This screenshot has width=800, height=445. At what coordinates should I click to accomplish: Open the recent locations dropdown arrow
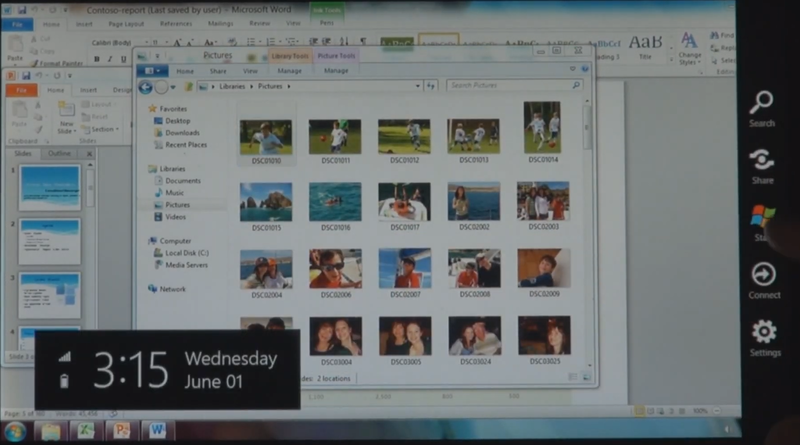(173, 88)
